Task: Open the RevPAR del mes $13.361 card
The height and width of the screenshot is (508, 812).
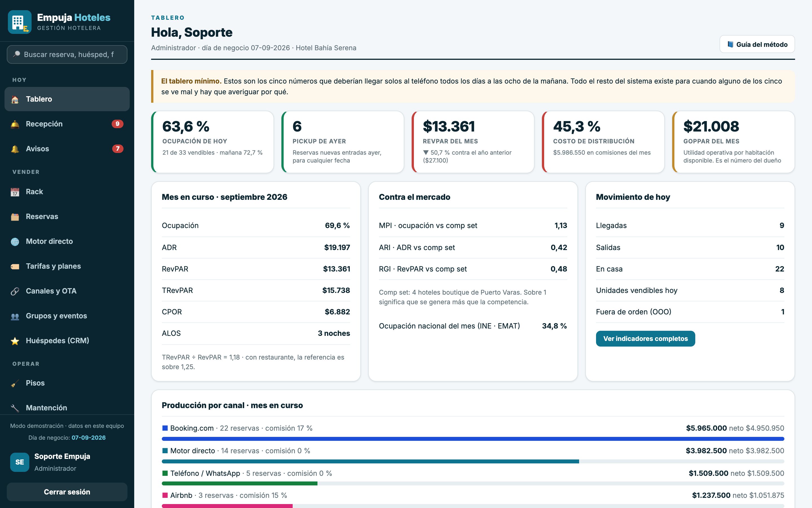Action: point(473,142)
